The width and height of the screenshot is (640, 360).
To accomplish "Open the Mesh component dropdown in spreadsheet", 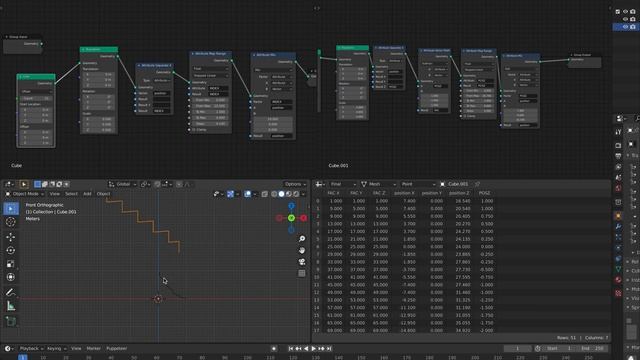I will point(378,184).
